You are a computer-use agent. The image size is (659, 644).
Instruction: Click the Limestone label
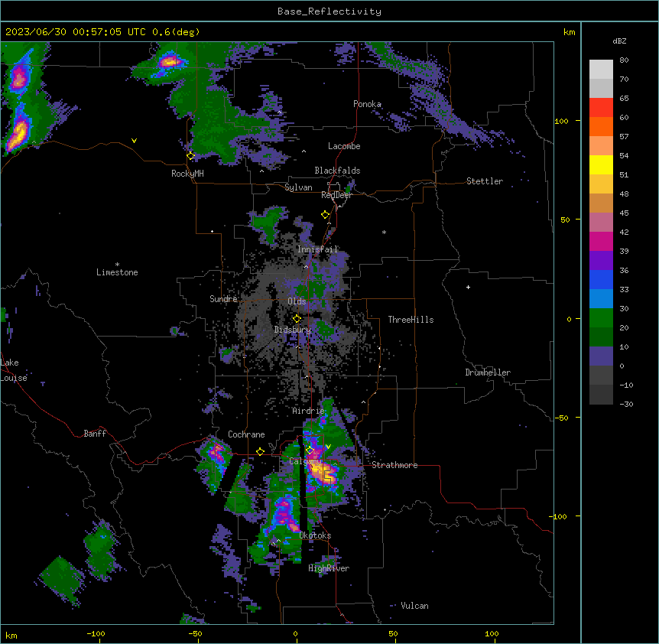click(117, 272)
